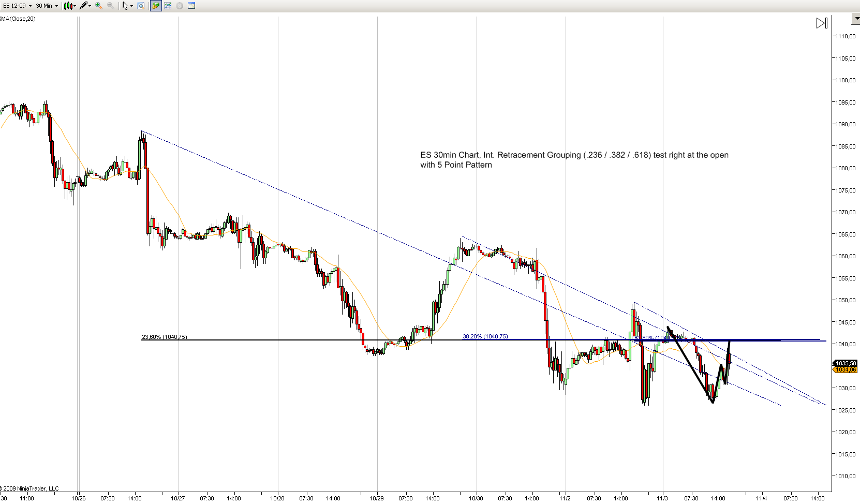860x504 pixels.
Task: Click the orange 1034,06 SMA price marker
Action: (846, 369)
